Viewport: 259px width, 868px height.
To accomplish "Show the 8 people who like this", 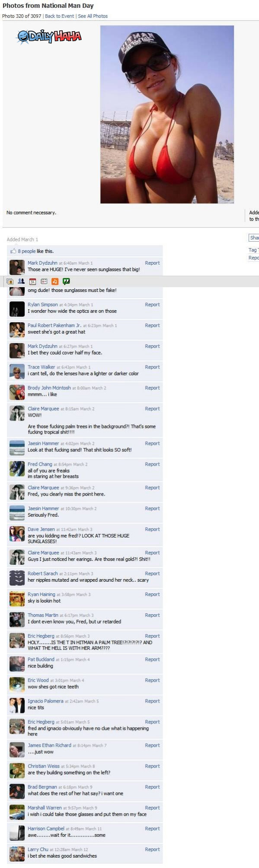I will (27, 251).
